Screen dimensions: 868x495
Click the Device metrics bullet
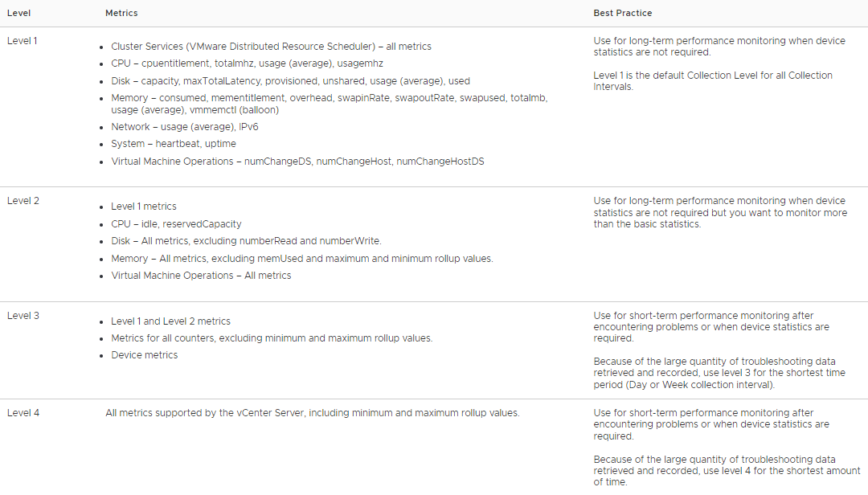pos(144,355)
